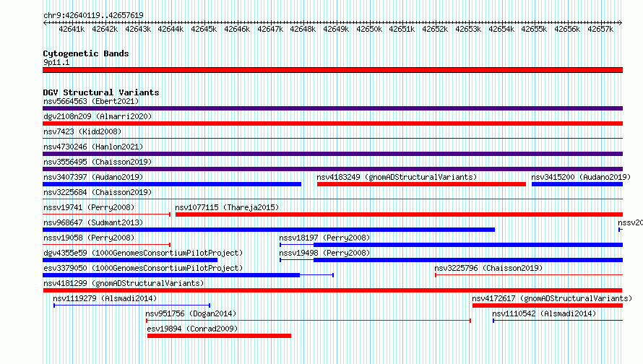Click the chr9:42640119..42657619 region label
Image resolution: width=643 pixels, height=364 pixels.
93,15
